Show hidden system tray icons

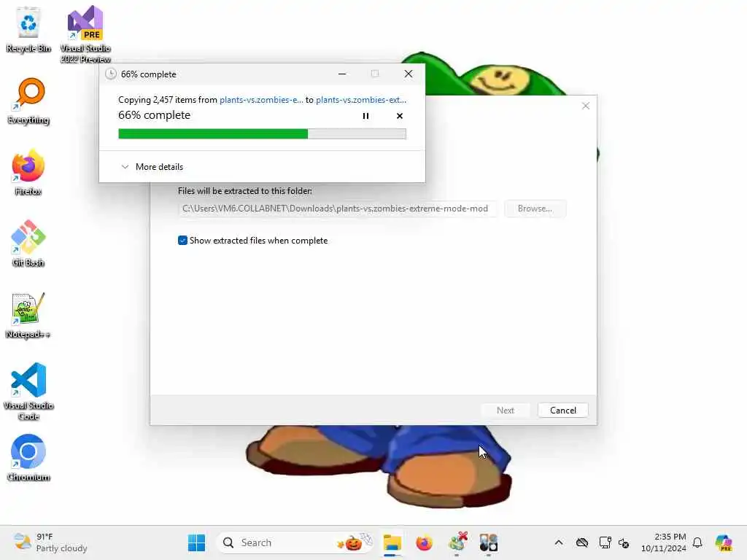(559, 542)
